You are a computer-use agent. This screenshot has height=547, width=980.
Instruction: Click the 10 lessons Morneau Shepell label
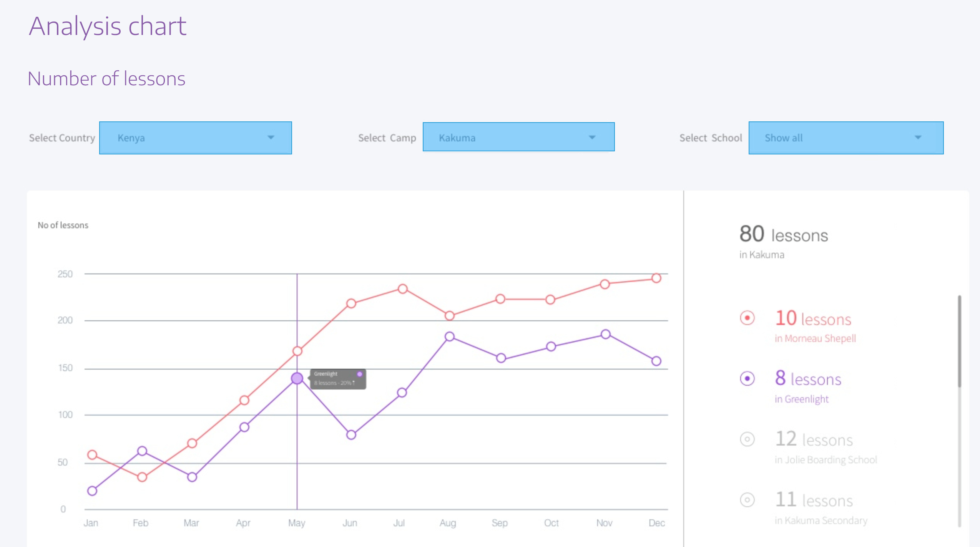click(x=813, y=319)
